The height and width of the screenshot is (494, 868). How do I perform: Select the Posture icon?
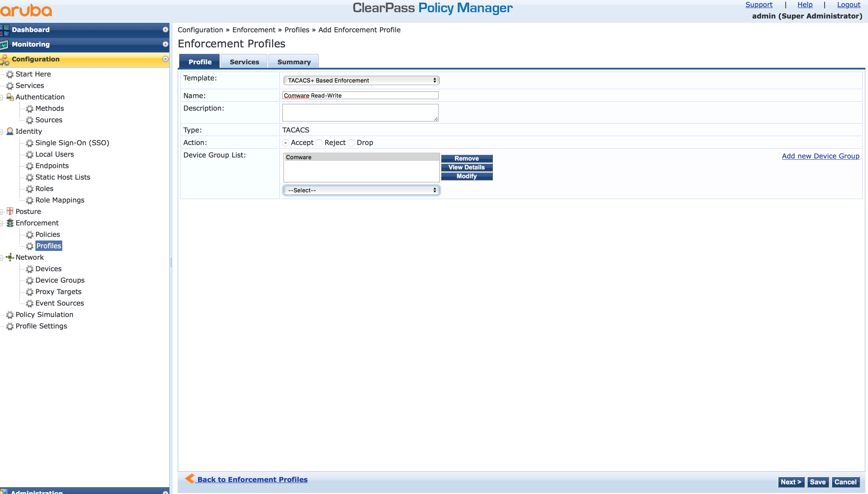pos(10,211)
